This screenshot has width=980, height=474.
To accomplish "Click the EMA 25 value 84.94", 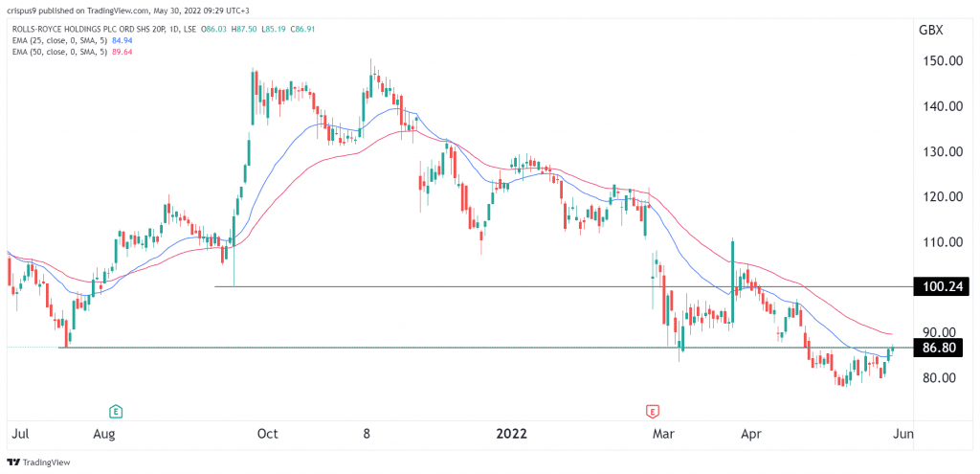I will tap(123, 40).
